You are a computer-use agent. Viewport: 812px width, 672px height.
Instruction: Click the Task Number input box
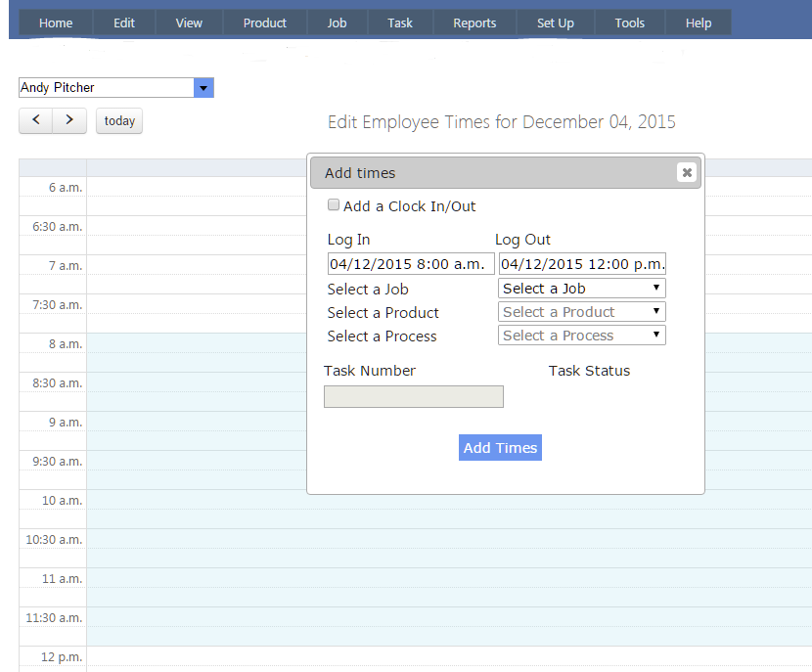(x=413, y=396)
